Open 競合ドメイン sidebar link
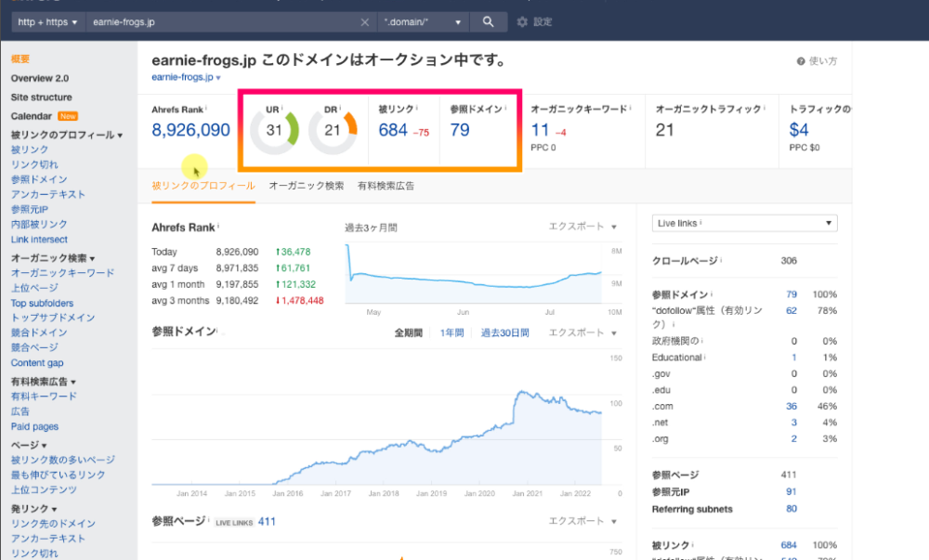This screenshot has width=929, height=560. [39, 332]
